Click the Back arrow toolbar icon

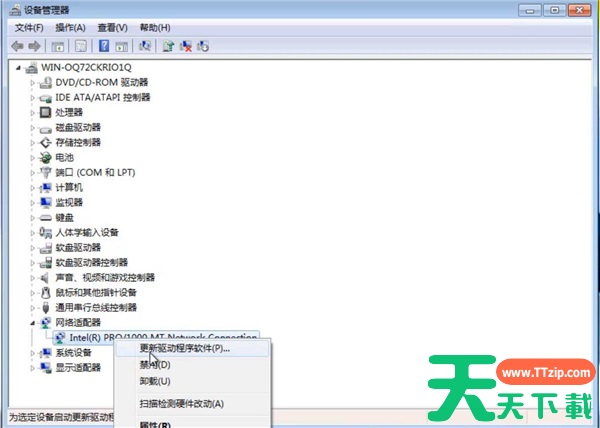[17, 46]
